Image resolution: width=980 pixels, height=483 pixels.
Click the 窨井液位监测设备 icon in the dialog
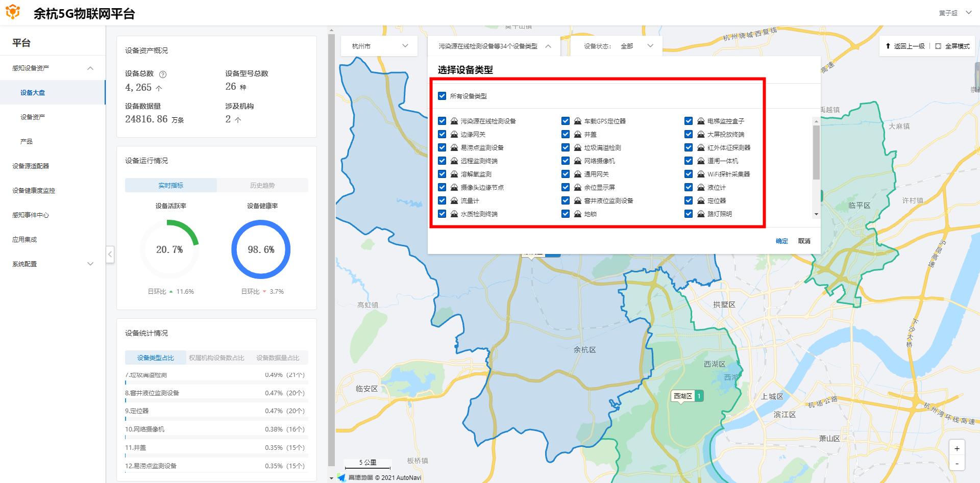point(578,200)
